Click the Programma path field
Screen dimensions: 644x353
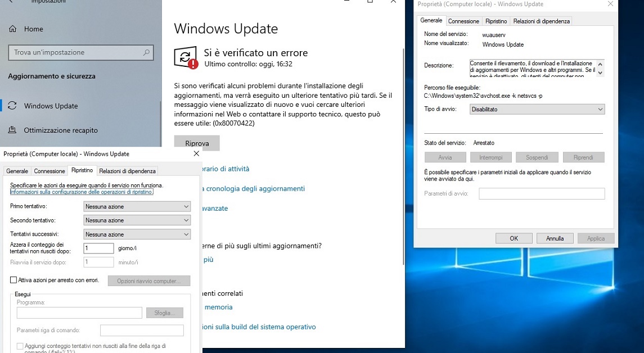79,313
